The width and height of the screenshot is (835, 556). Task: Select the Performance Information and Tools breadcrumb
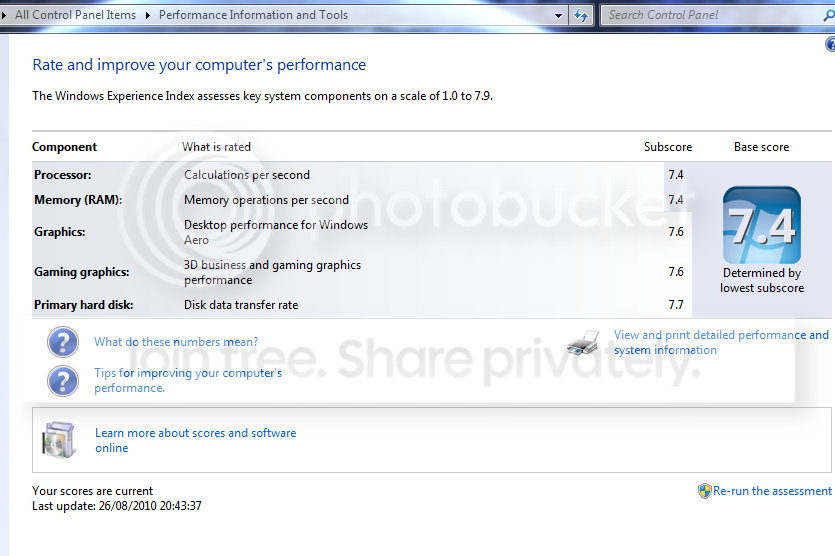(x=253, y=15)
